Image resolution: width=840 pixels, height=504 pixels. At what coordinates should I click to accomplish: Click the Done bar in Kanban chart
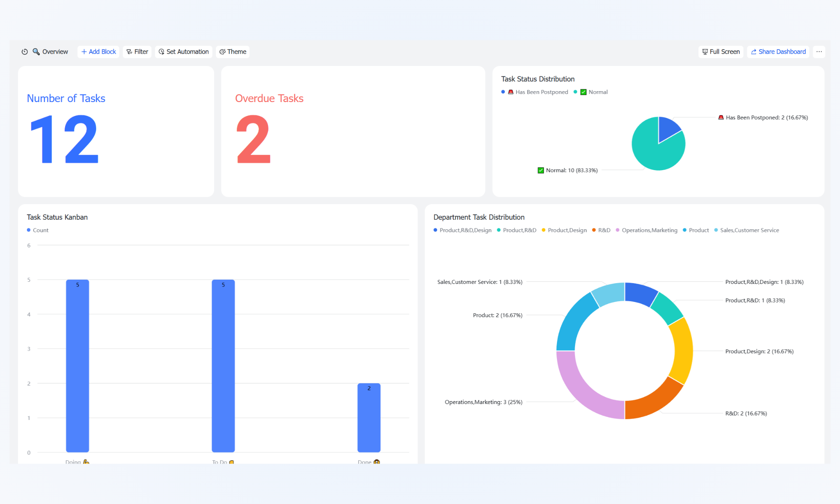point(369,417)
